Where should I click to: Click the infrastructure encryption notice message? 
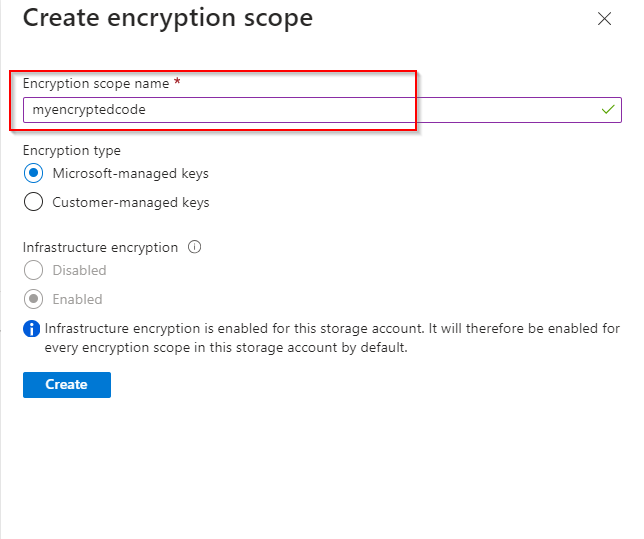[x=330, y=338]
